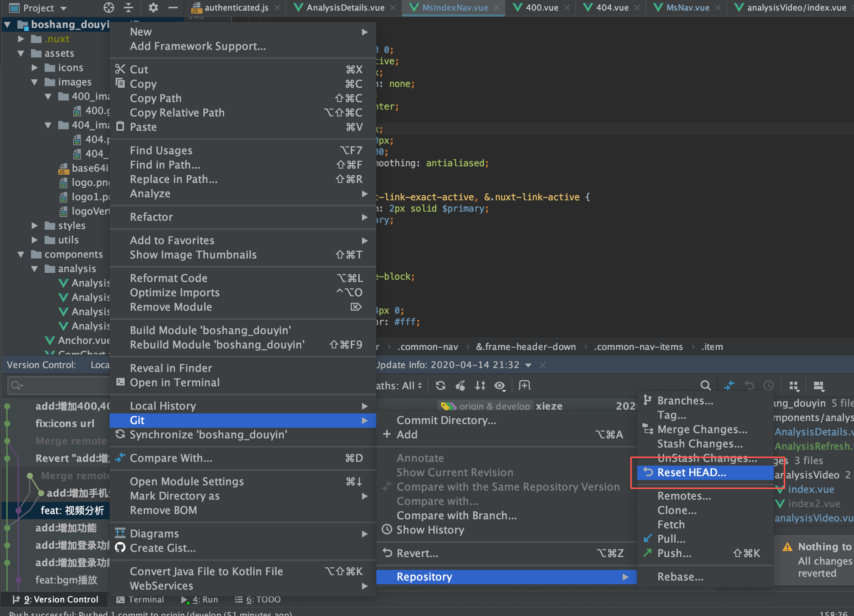Expand the styles folder
This screenshot has height=616, width=854.
35,226
